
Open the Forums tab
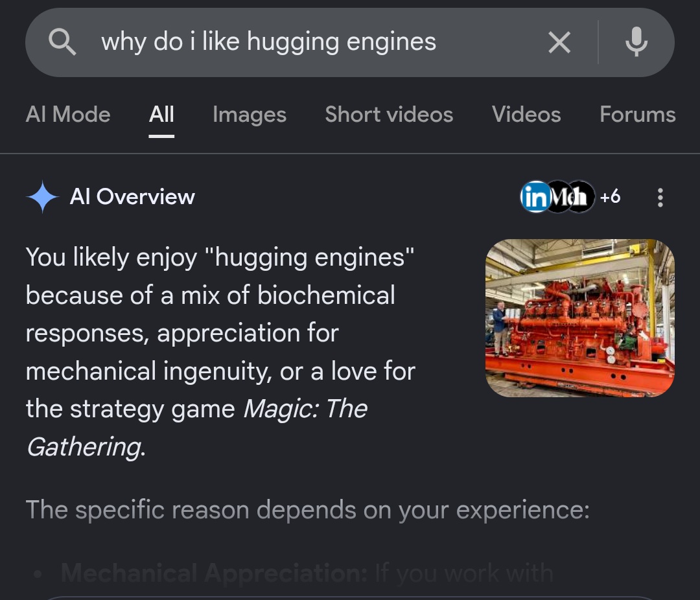coord(638,114)
